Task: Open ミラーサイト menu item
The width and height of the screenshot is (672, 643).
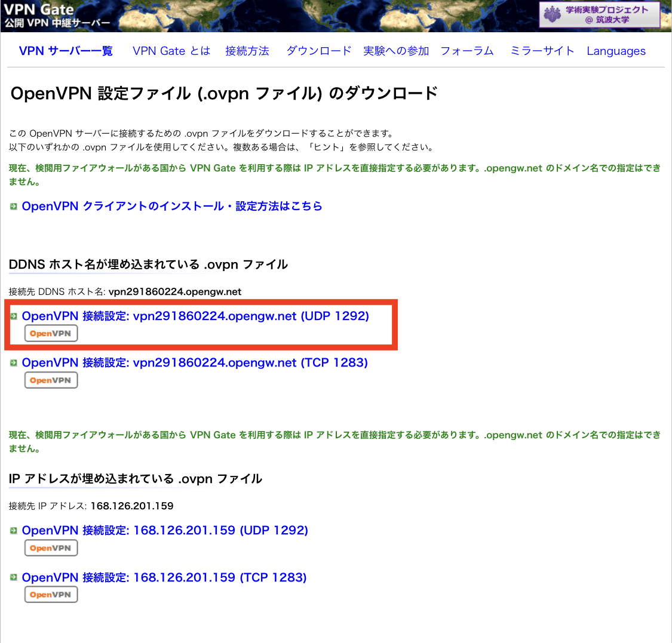Action: [542, 51]
